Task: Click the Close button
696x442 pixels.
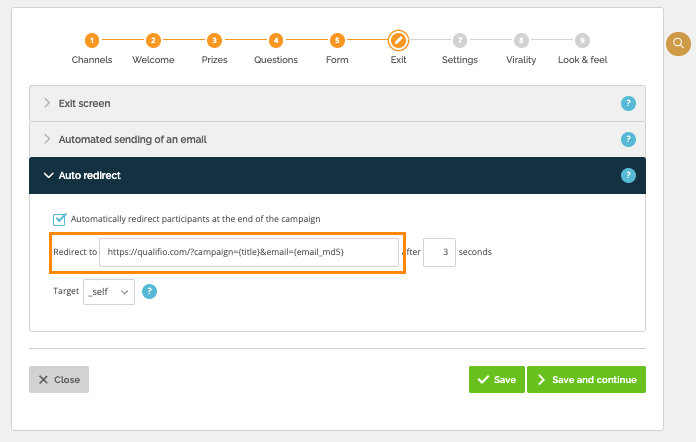Action: click(59, 379)
